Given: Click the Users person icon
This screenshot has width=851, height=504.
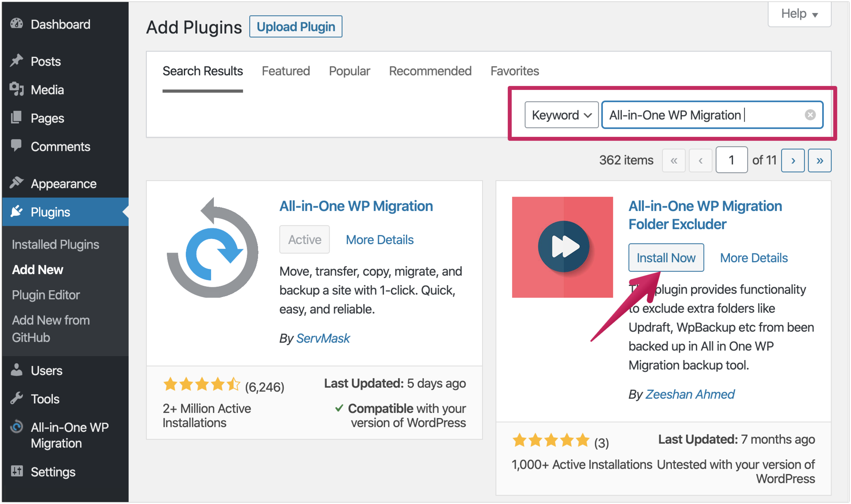Looking at the screenshot, I should 16,370.
